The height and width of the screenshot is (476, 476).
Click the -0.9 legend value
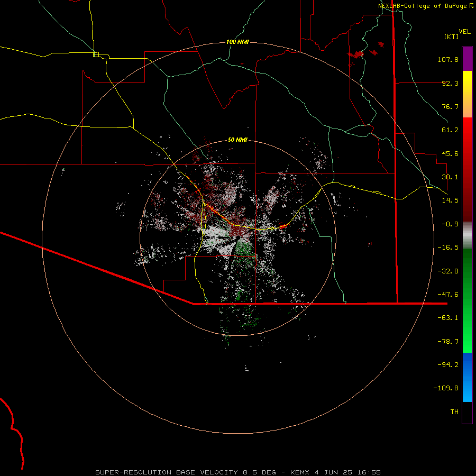(x=450, y=224)
